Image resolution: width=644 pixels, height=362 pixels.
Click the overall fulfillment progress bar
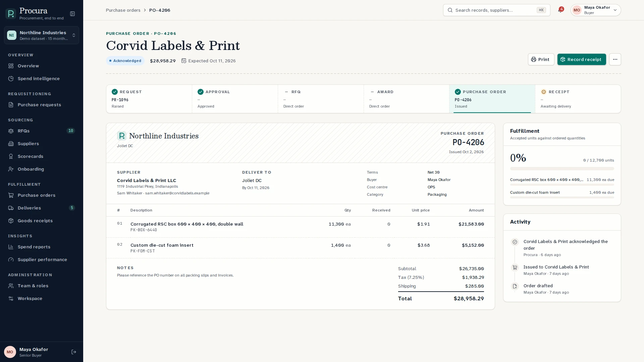click(x=562, y=169)
